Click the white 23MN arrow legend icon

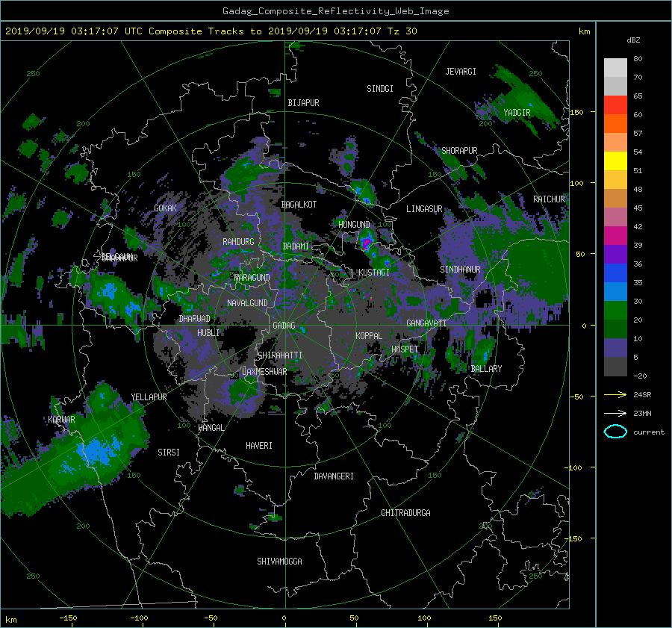(615, 413)
